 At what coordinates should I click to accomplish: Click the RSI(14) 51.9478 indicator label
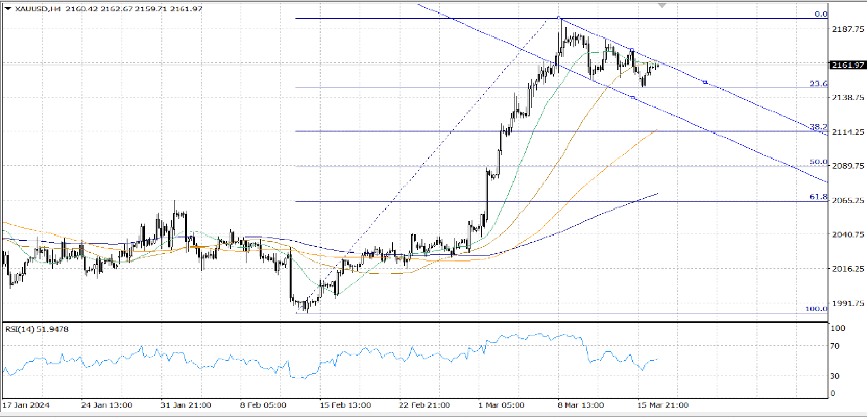(x=37, y=329)
